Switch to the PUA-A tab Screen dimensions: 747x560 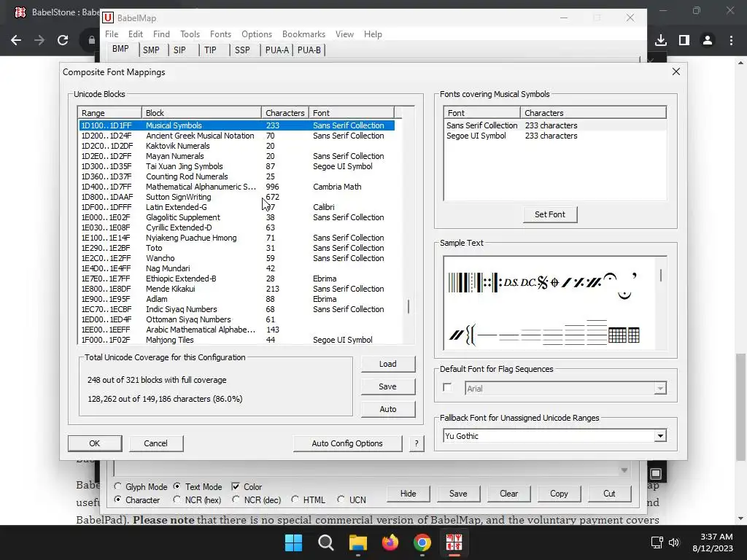point(276,50)
